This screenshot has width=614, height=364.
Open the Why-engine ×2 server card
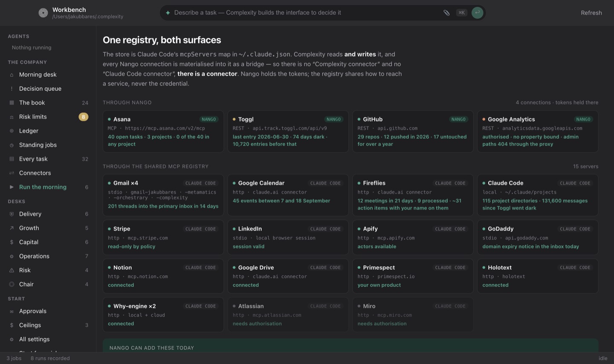tap(163, 315)
